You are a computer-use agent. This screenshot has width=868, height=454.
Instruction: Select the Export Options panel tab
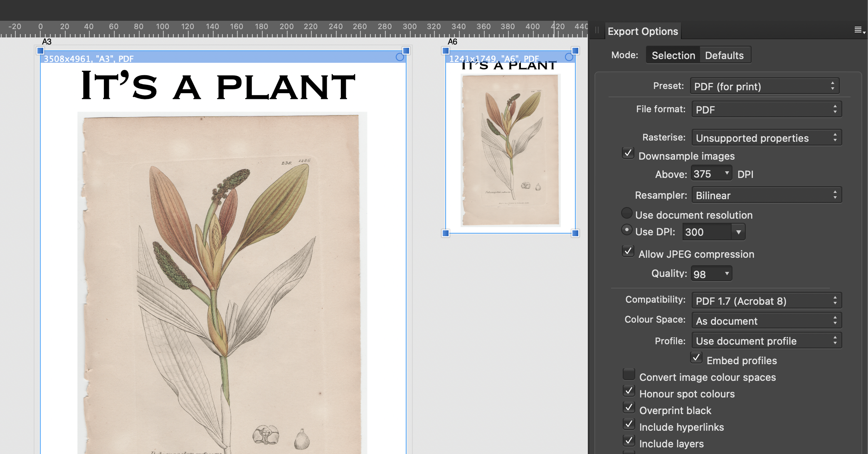pos(643,31)
